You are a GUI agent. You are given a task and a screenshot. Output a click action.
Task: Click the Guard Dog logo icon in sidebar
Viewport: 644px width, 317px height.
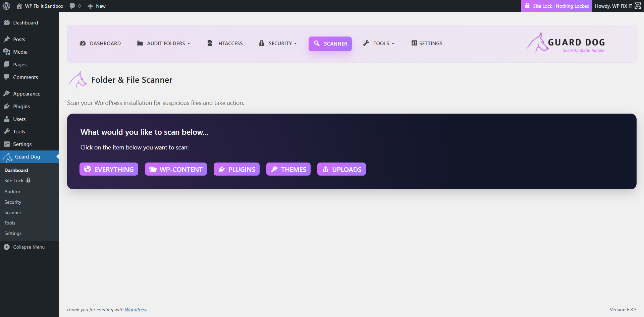(7, 156)
